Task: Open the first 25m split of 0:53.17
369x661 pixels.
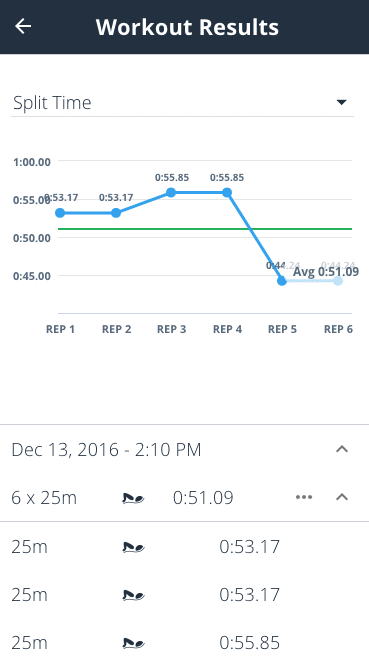Action: click(x=182, y=547)
